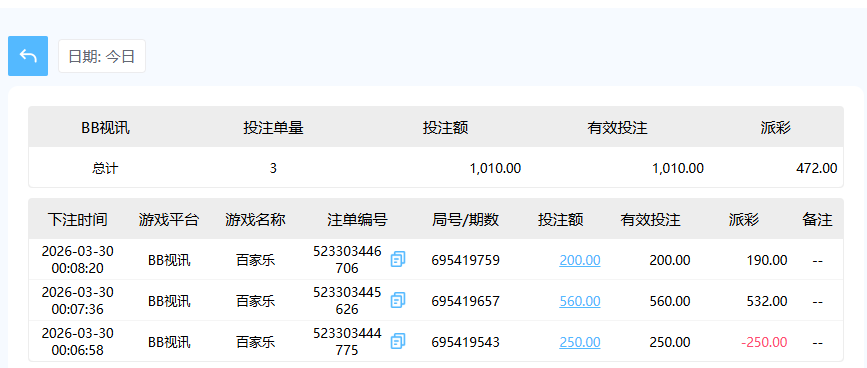
Task: Select round number 695419657
Action: point(466,301)
